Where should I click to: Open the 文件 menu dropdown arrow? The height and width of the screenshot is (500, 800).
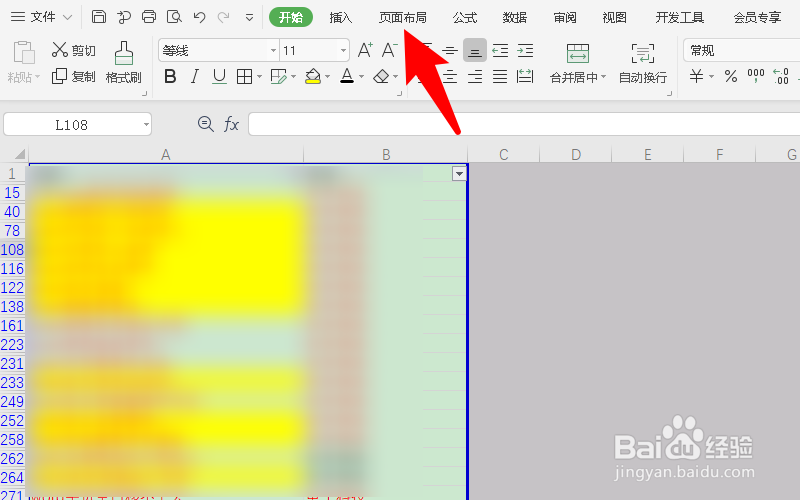click(x=67, y=17)
